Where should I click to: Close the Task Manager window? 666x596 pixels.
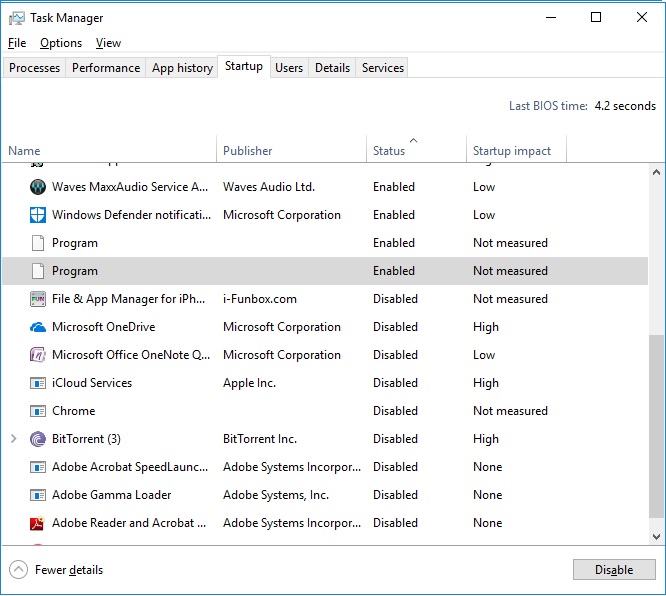tap(642, 17)
